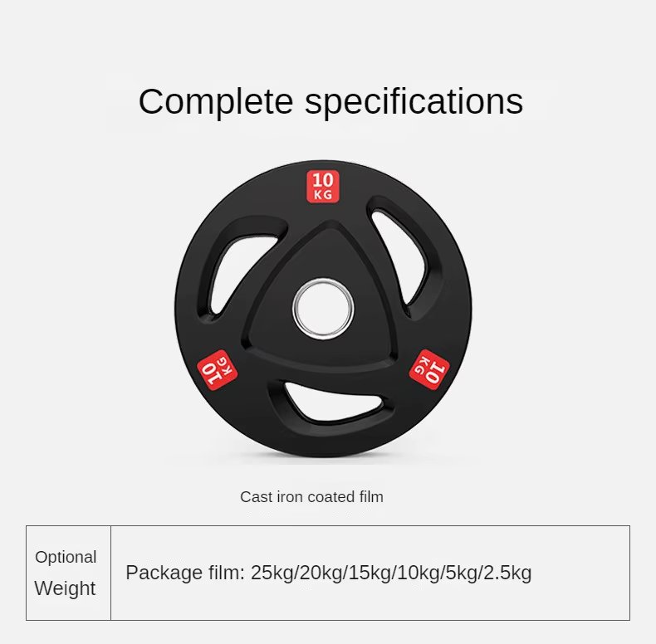
Task: Click the right red 10 KG label
Action: coord(430,368)
